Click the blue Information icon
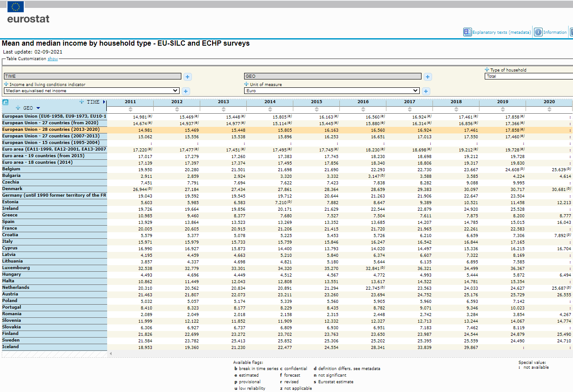The width and height of the screenshot is (573, 392). coord(538,32)
